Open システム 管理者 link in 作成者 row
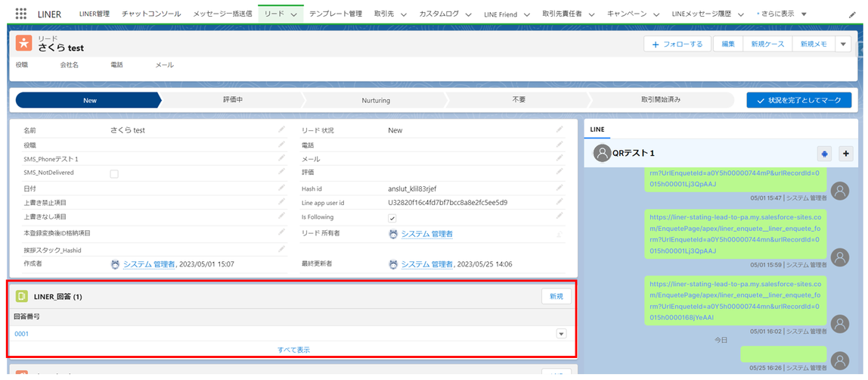The height and width of the screenshot is (380, 868). [x=149, y=264]
